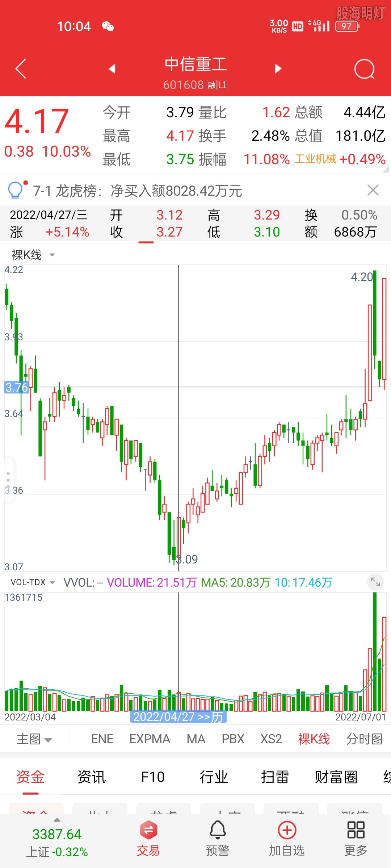Tap the 总值 181.0亿 value
The height and width of the screenshot is (868, 391).
(360, 136)
